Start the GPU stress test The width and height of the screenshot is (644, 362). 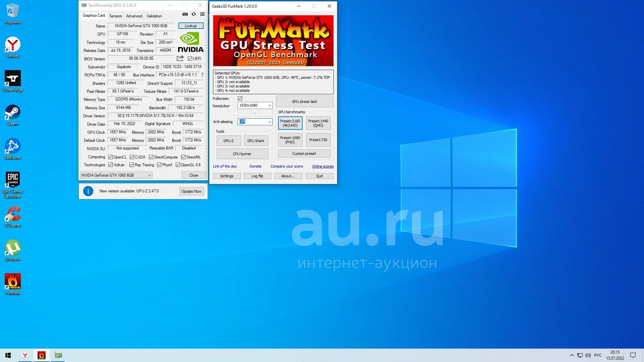tap(304, 102)
